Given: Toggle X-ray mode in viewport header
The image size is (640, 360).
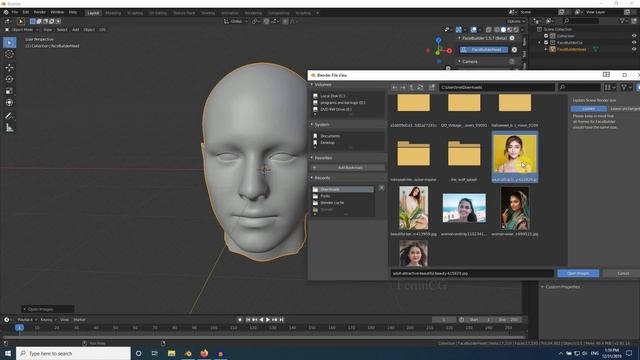Looking at the screenshot, I should click(488, 30).
